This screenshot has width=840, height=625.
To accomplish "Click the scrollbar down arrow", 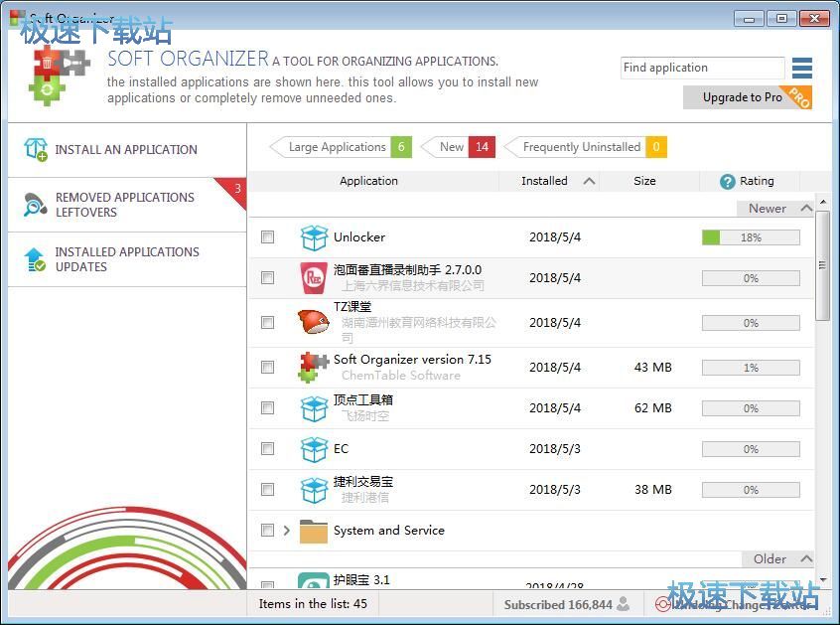I will pyautogui.click(x=823, y=579).
